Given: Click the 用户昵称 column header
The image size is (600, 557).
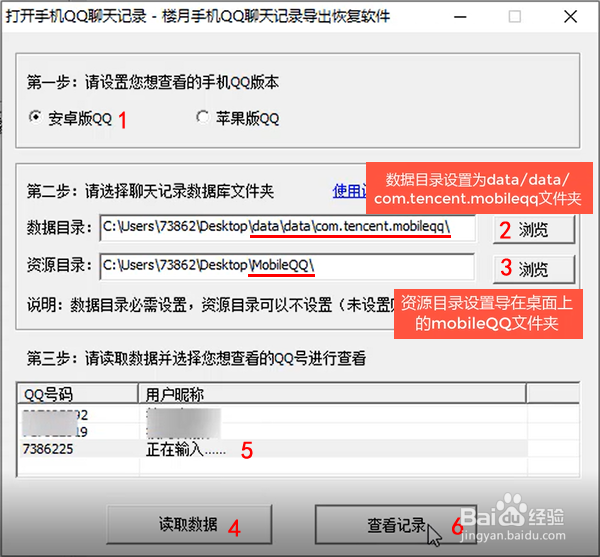Looking at the screenshot, I should [x=332, y=394].
